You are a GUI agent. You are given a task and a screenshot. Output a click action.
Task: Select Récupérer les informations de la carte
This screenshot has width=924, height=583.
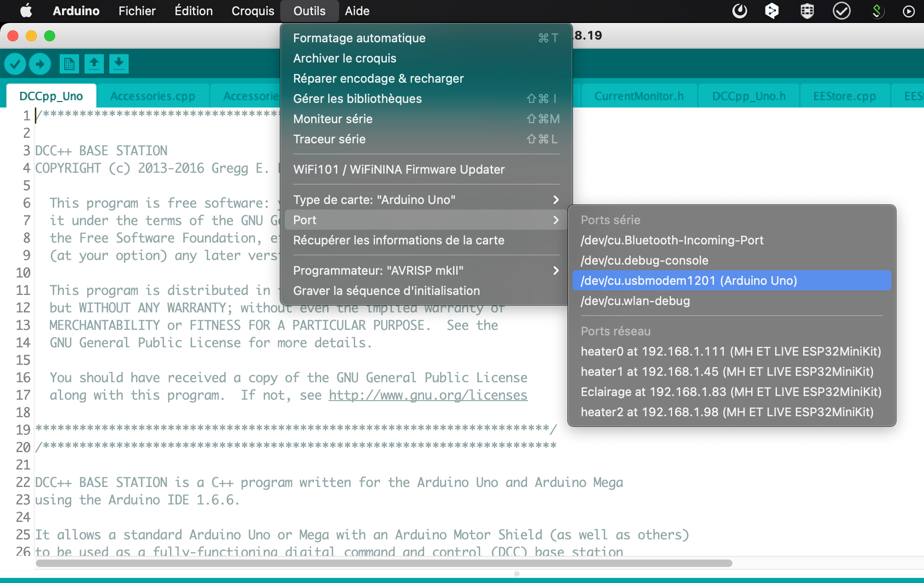(426, 240)
